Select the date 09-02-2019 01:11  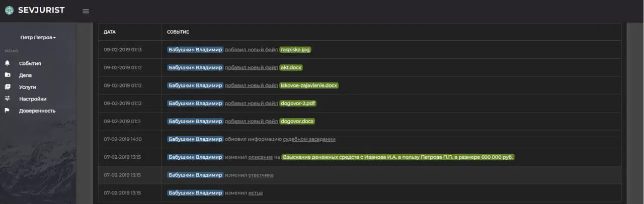coord(123,121)
